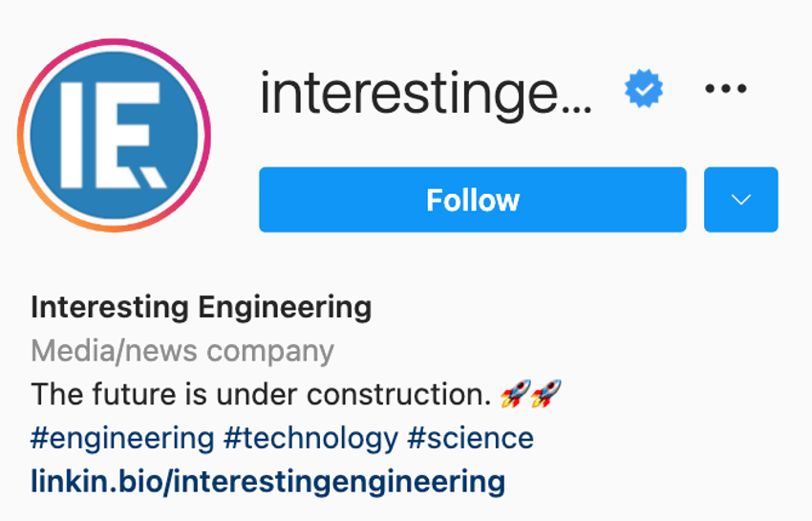Click the Media/news company category label
The image size is (812, 521).
pos(182,351)
